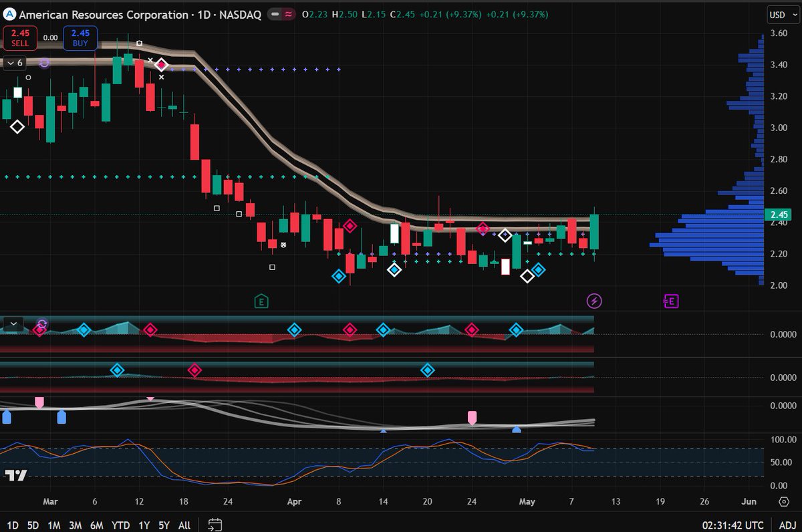
Task: Select the pink diamond signal near March 14 candle
Action: [161, 65]
